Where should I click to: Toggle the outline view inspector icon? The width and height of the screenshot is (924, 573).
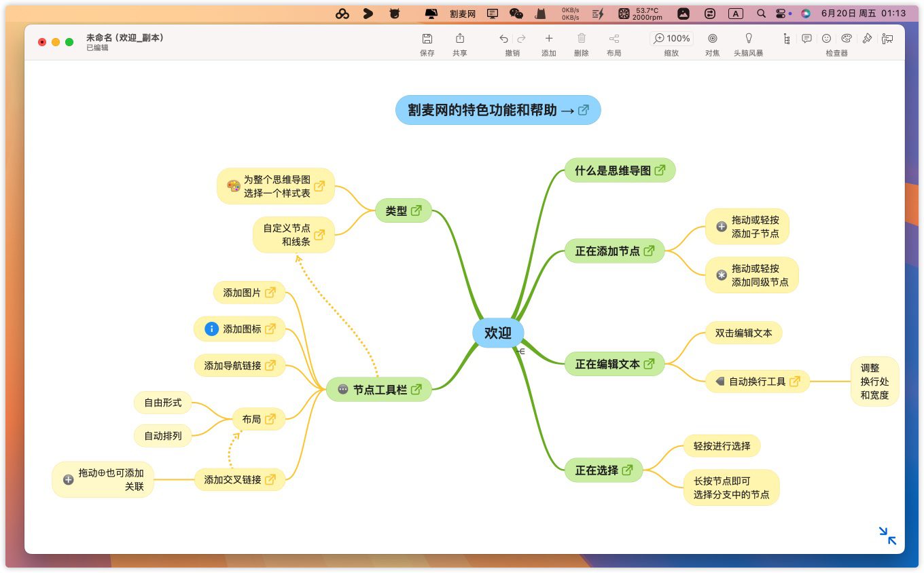[787, 39]
